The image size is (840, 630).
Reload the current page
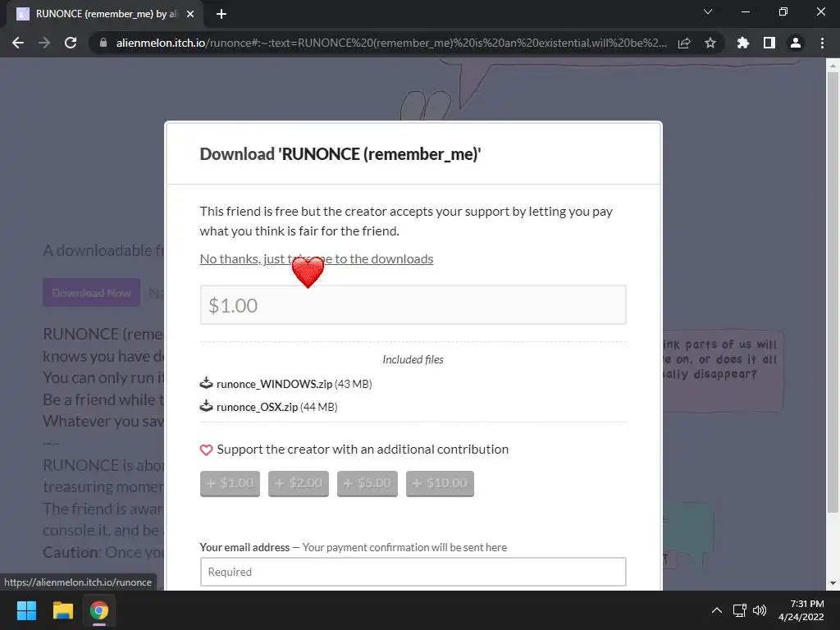(x=71, y=43)
